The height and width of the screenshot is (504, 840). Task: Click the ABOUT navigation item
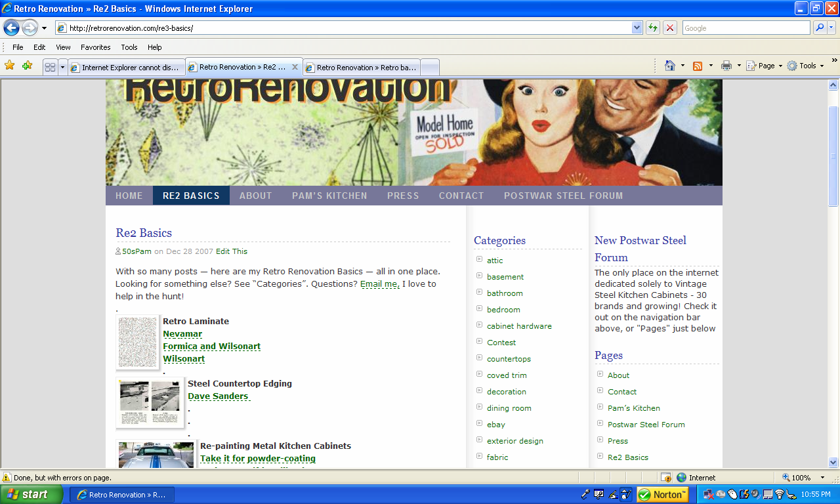255,196
